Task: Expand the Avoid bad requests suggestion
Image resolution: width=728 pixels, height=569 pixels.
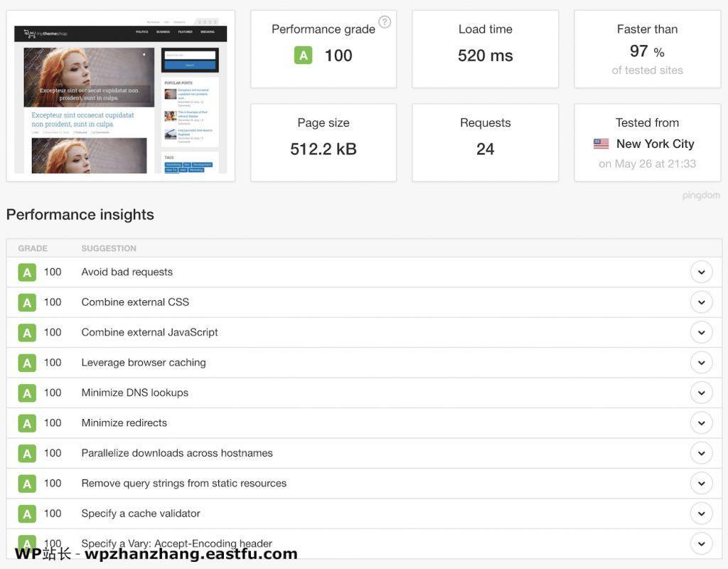Action: [701, 272]
